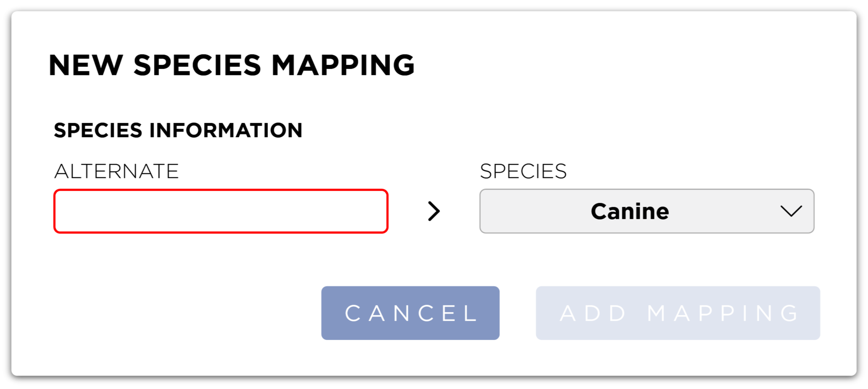868x389 pixels.
Task: Select the red-outlined Alternate input box
Action: (x=221, y=211)
